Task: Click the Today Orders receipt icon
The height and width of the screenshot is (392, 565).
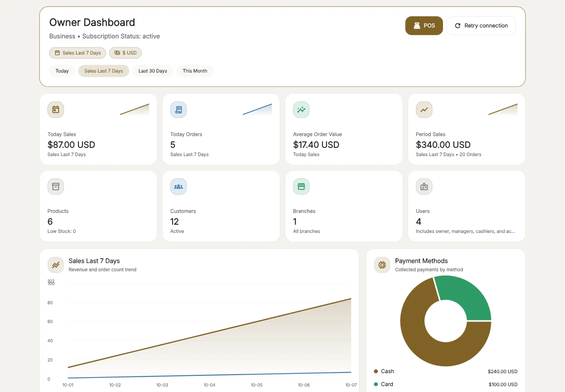Action: point(179,110)
